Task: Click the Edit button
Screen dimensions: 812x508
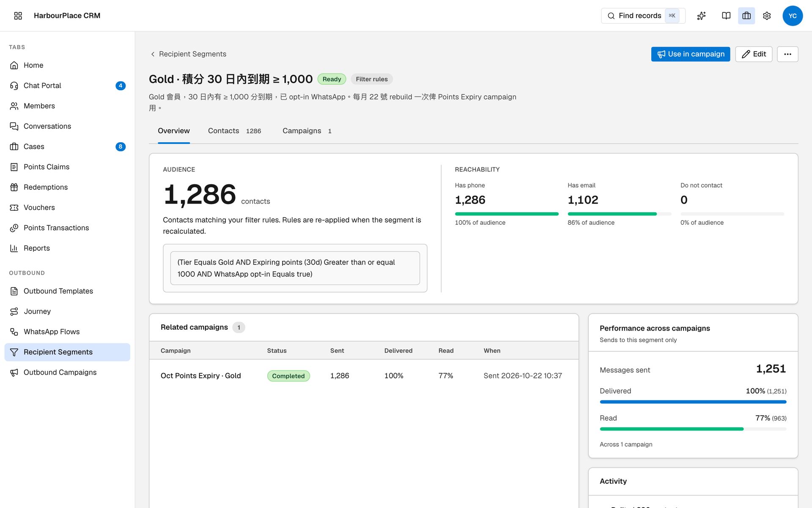Action: point(754,54)
